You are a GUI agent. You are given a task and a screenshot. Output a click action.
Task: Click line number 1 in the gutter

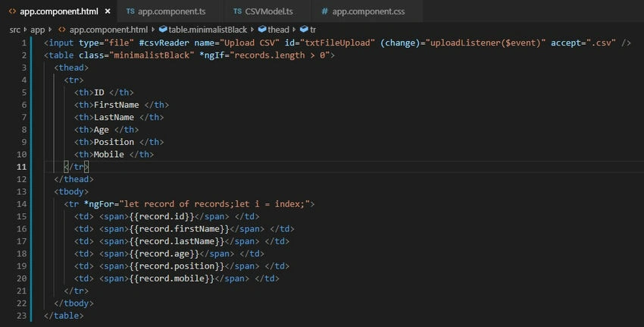(23, 42)
